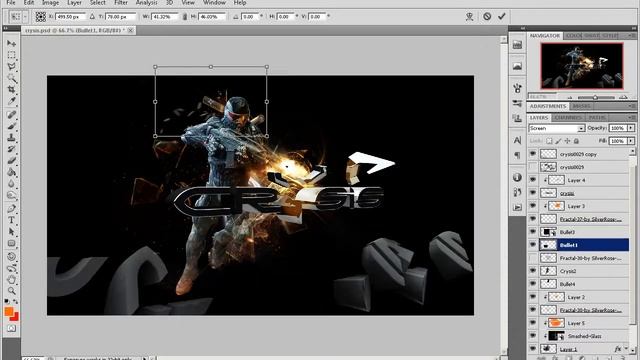Open the tool preset picker arrow

[25, 17]
